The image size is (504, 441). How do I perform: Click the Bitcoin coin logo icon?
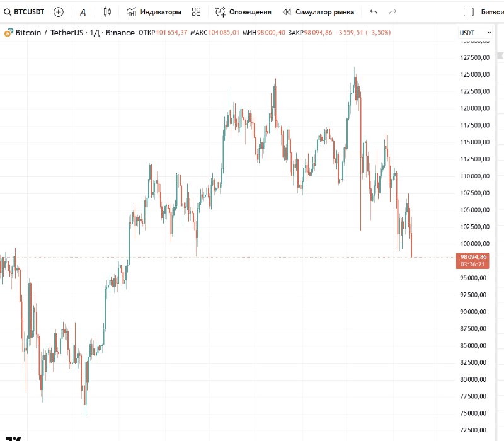point(8,32)
